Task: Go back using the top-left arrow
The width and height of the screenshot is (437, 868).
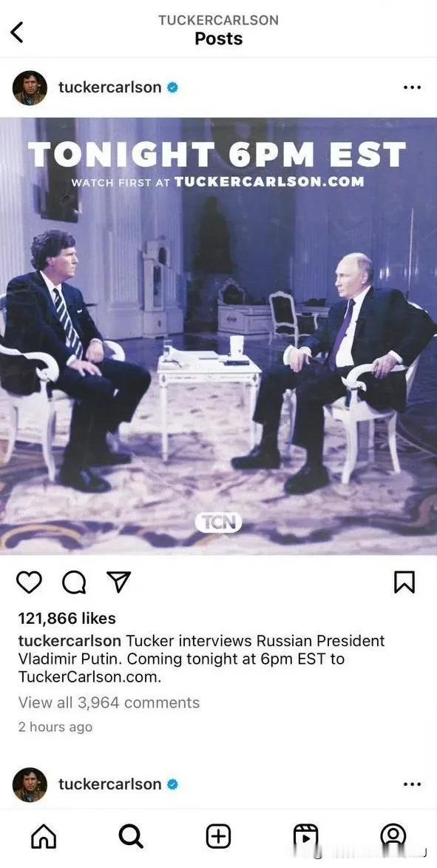Action: pos(17,32)
